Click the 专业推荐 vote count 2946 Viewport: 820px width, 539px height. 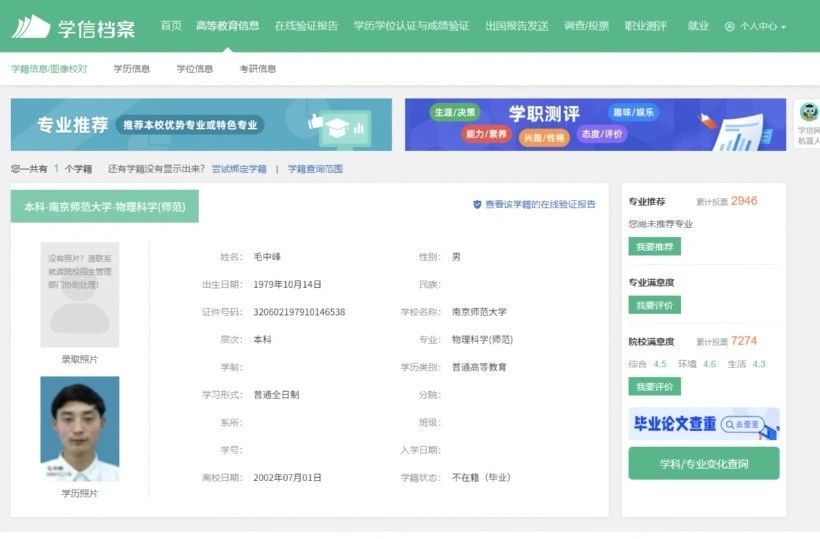pyautogui.click(x=744, y=201)
